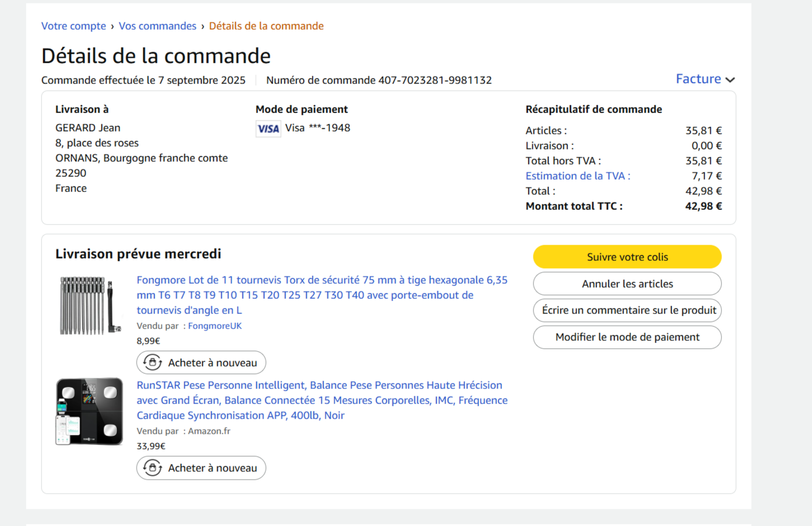This screenshot has width=812, height=526.
Task: Click Annuler les articles button
Action: pos(627,284)
